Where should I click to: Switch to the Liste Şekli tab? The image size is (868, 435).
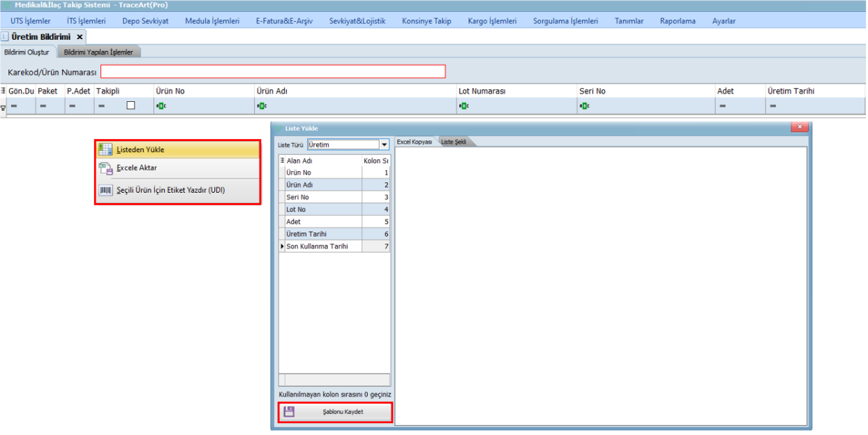454,142
